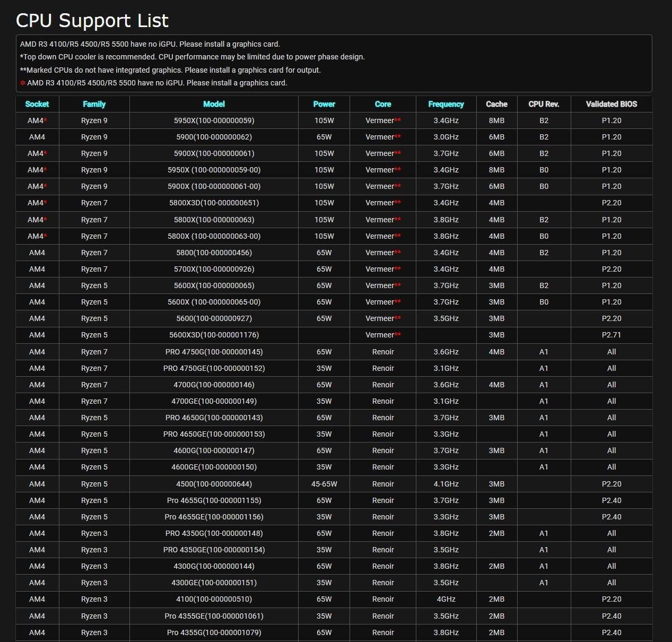Select the P2.71 validated BIOS cell
Viewport: 672px width, 642px height.
click(x=612, y=335)
